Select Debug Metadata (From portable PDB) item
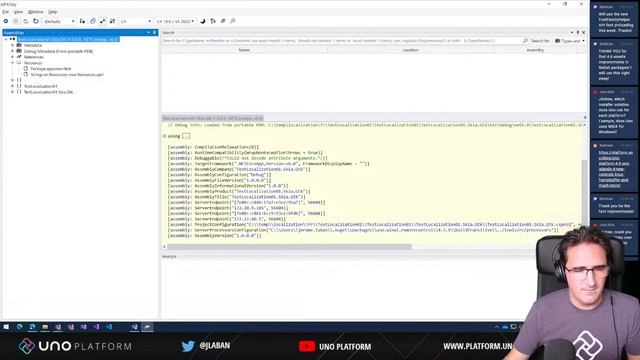Image resolution: width=640 pixels, height=360 pixels. (x=58, y=51)
